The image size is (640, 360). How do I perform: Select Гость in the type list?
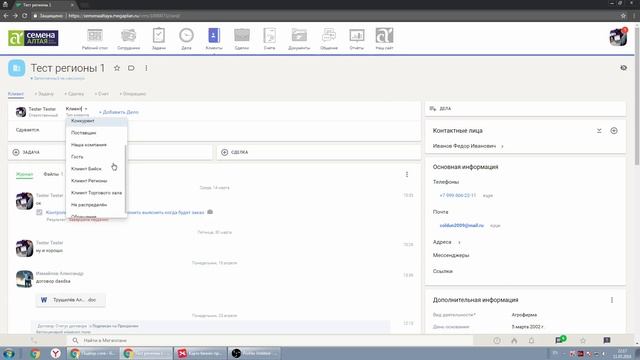click(96, 157)
